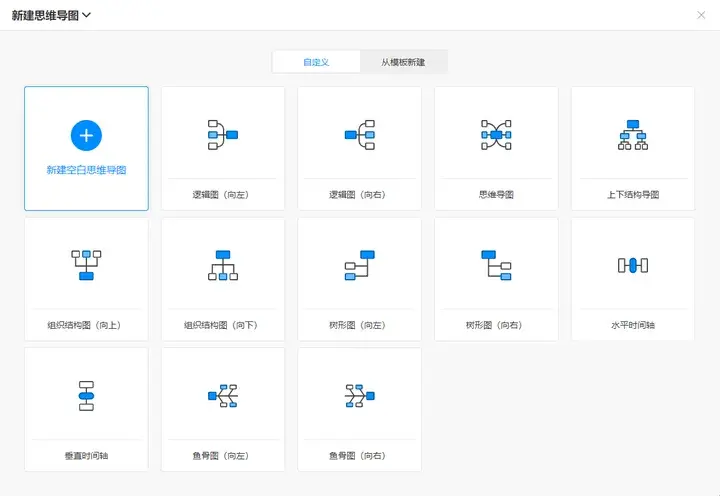
Task: Pick the 鱼骨图（向左） fishbone icon
Action: tap(222, 395)
